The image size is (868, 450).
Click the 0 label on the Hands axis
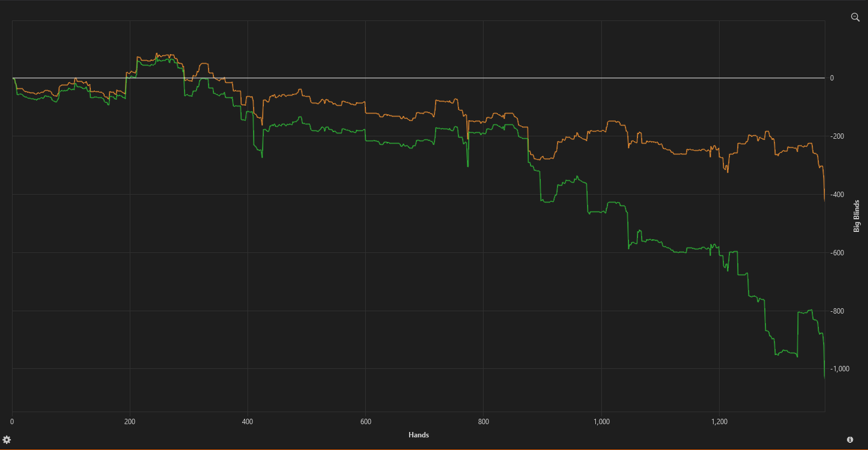(12, 422)
